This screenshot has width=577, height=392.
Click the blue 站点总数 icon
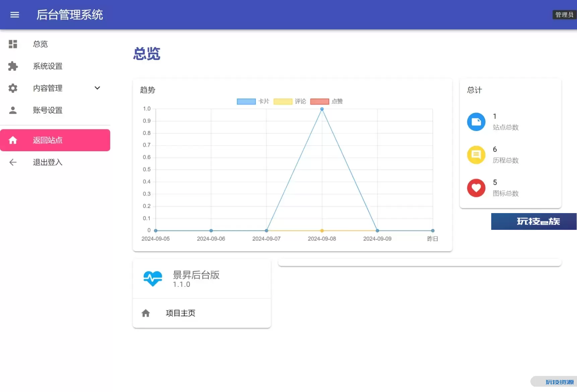[476, 122]
